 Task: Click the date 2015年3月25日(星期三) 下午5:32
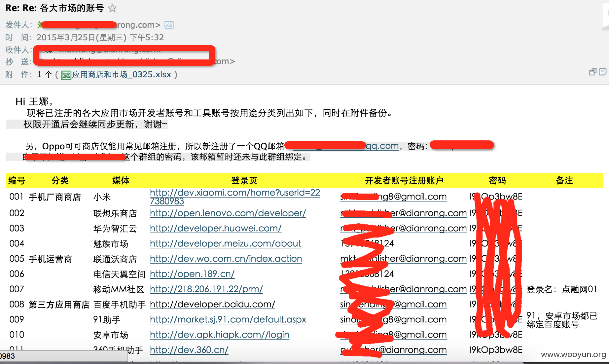click(x=100, y=37)
